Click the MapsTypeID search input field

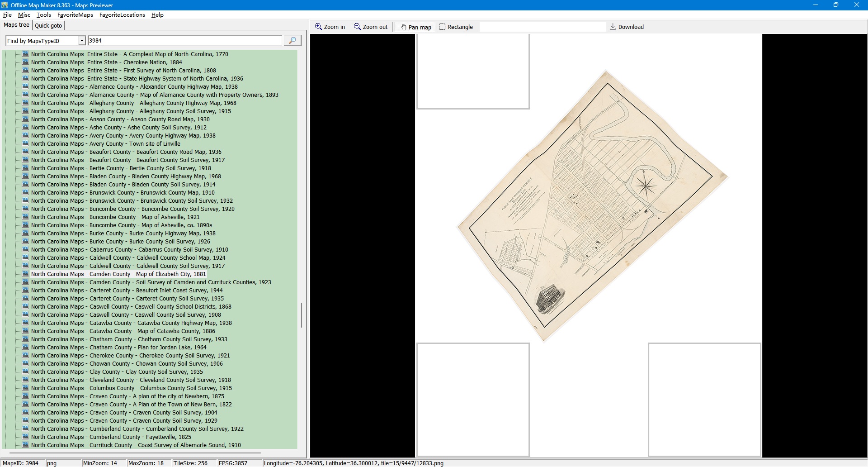(x=184, y=41)
